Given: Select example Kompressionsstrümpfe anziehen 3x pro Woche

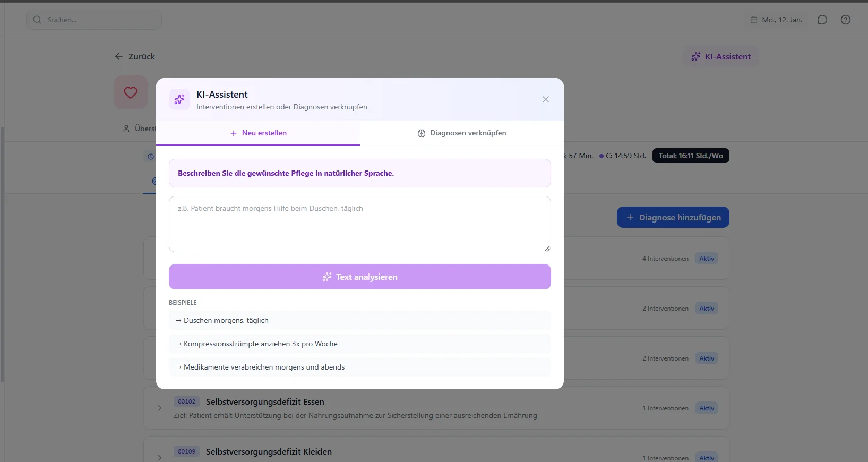Looking at the screenshot, I should pos(360,344).
